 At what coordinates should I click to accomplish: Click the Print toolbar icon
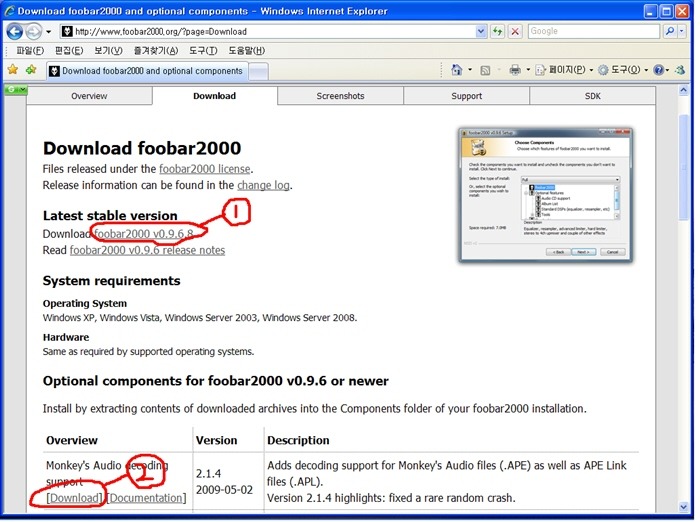pos(515,70)
